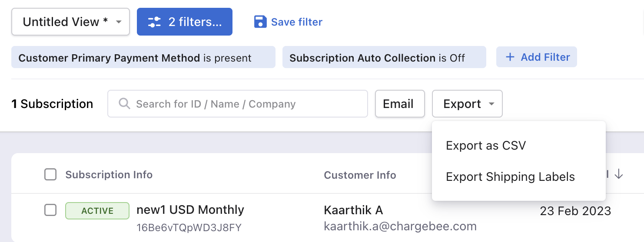Click the caret arrow on Export
Screen dimensions: 644x242
tap(491, 104)
